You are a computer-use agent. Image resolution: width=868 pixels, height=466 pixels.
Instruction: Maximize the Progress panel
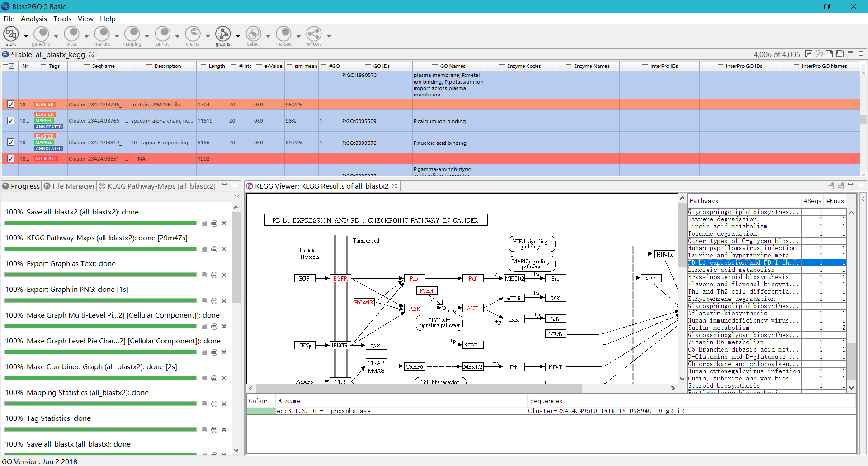click(235, 185)
